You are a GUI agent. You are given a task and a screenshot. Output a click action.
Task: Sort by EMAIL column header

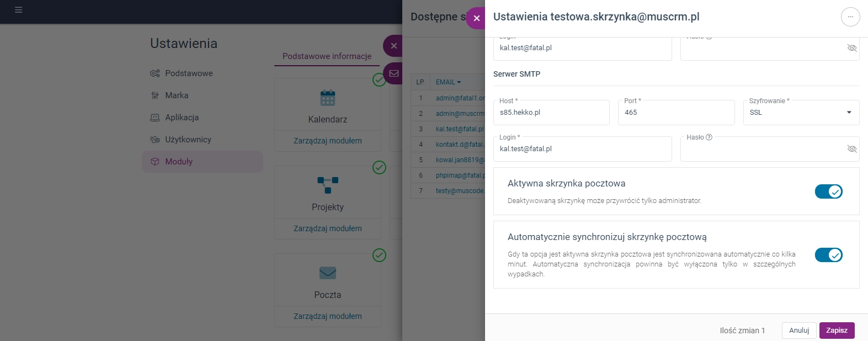pyautogui.click(x=448, y=82)
